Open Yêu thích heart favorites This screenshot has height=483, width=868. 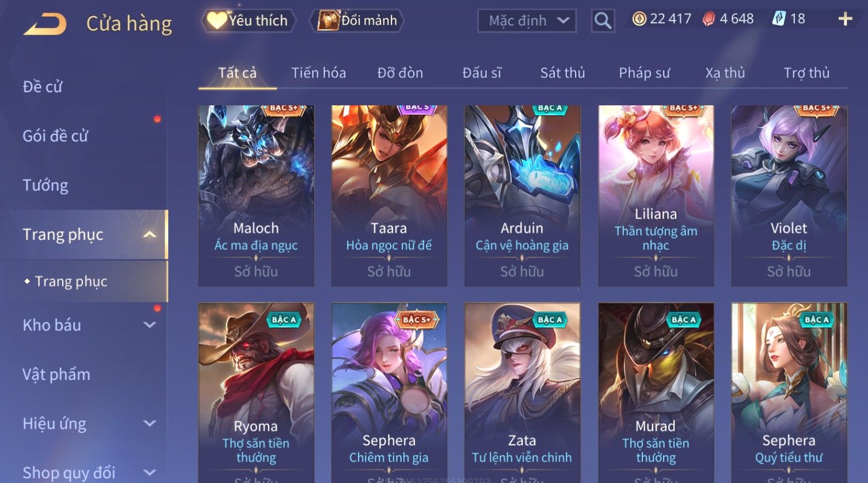click(x=248, y=21)
